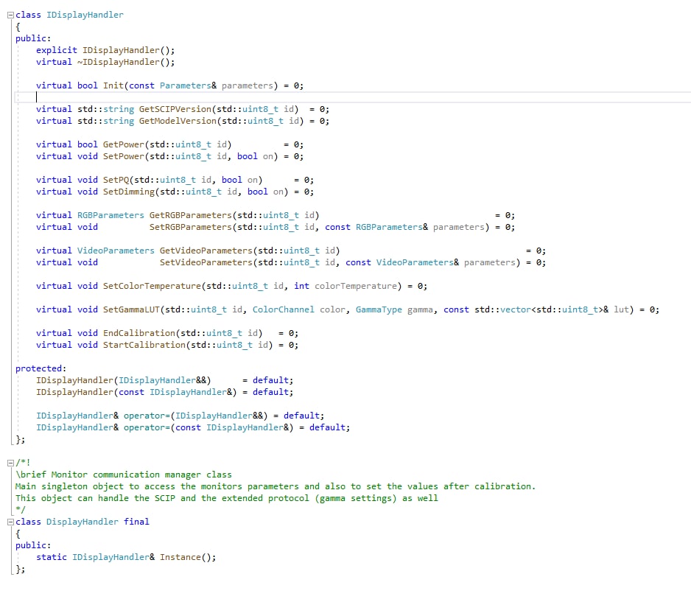691x616 pixels.
Task: Click the GetRGBParameters method name
Action: [x=190, y=215]
